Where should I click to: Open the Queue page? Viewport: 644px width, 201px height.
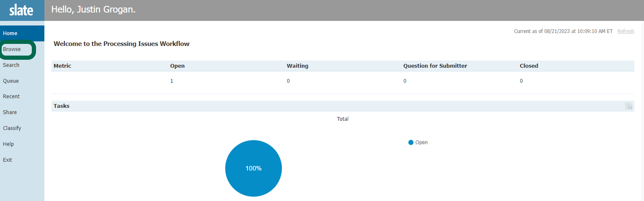click(x=11, y=81)
